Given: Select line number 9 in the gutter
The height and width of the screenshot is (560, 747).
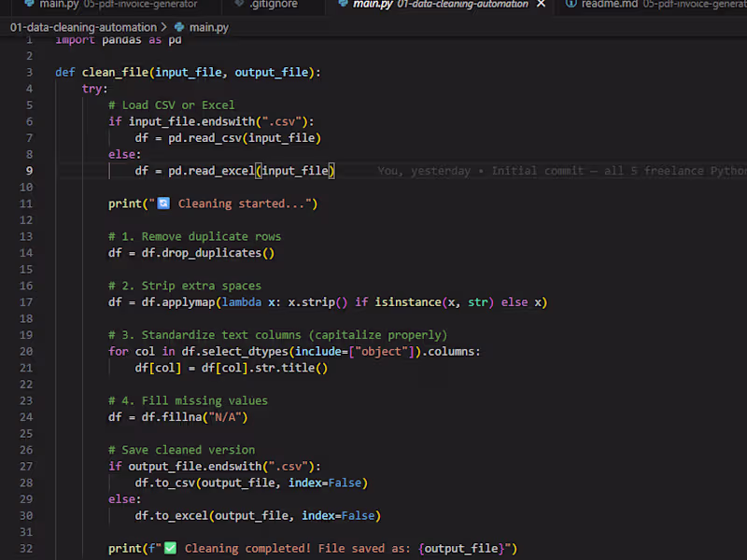Looking at the screenshot, I should (x=28, y=170).
